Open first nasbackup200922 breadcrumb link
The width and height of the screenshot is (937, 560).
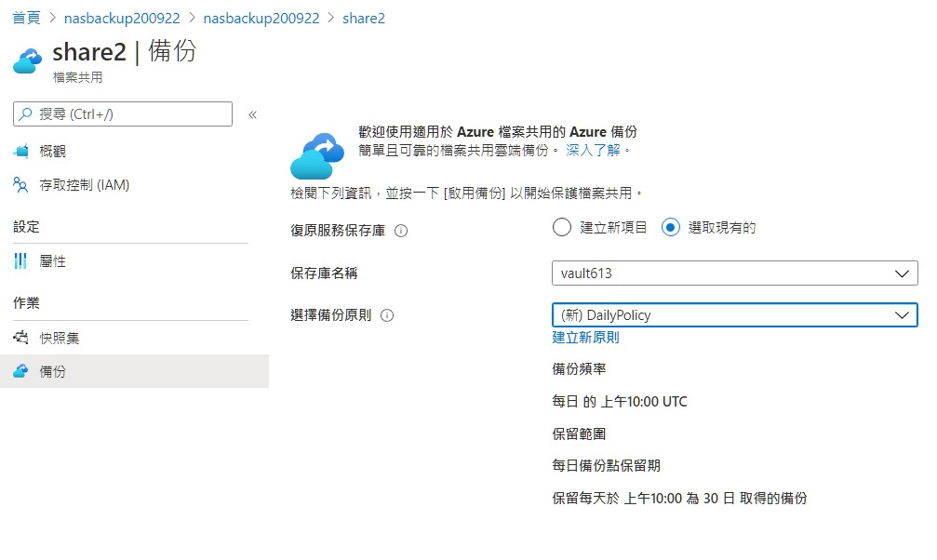pyautogui.click(x=122, y=19)
